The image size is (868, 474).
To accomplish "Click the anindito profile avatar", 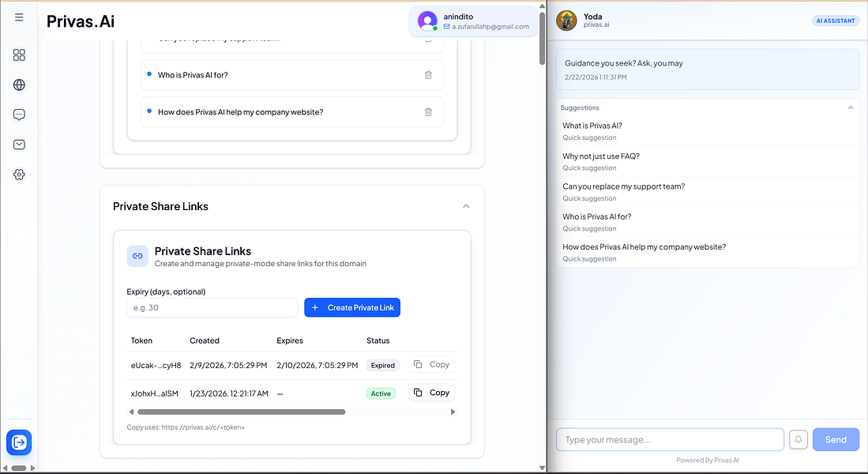I will (426, 21).
